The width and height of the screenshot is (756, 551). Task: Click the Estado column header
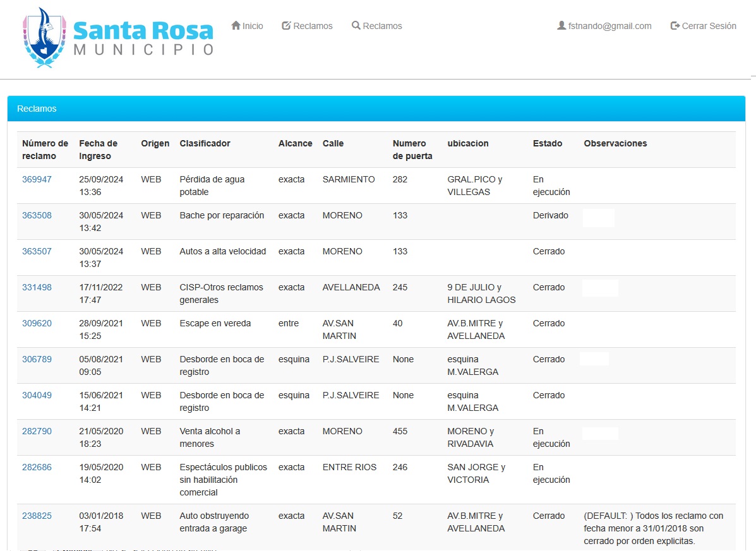click(x=547, y=143)
